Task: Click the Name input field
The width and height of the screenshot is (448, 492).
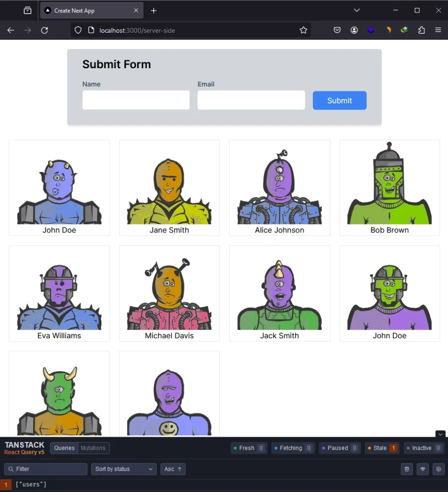Action: [136, 100]
